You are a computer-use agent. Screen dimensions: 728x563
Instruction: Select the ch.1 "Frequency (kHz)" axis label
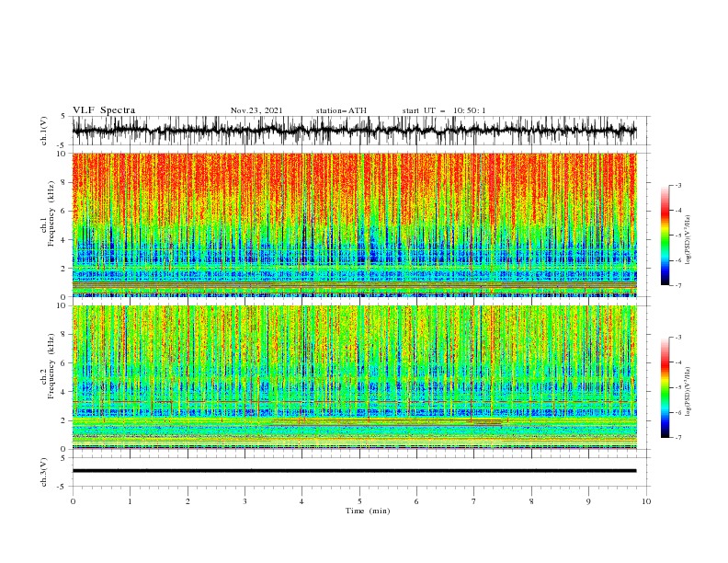pos(51,213)
